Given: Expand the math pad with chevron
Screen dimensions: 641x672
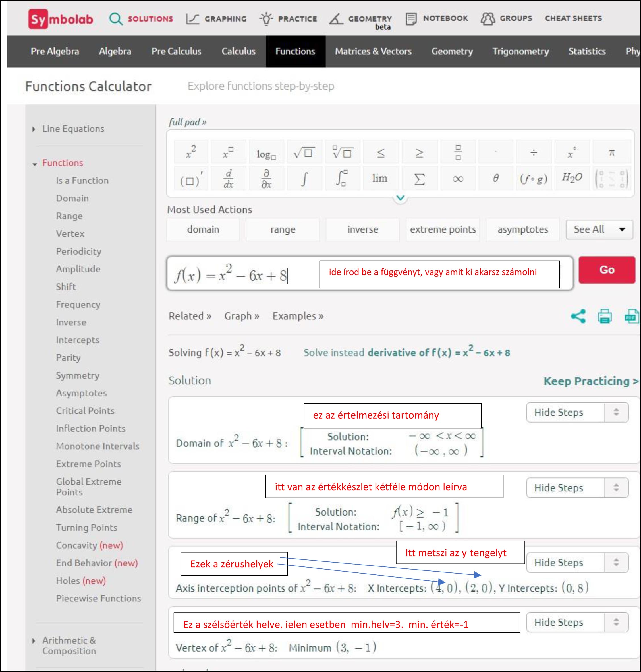Looking at the screenshot, I should coord(400,198).
